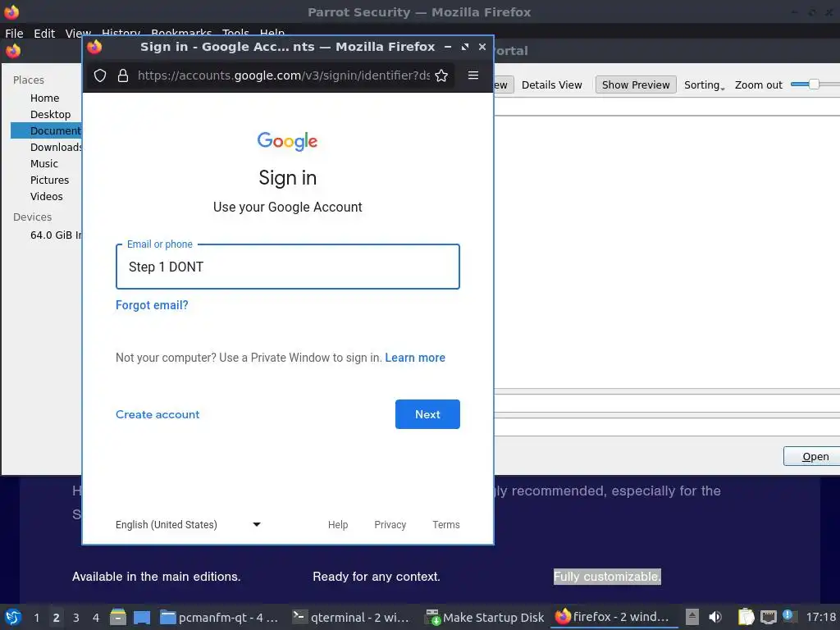Click the Forgot email? link

tap(152, 305)
